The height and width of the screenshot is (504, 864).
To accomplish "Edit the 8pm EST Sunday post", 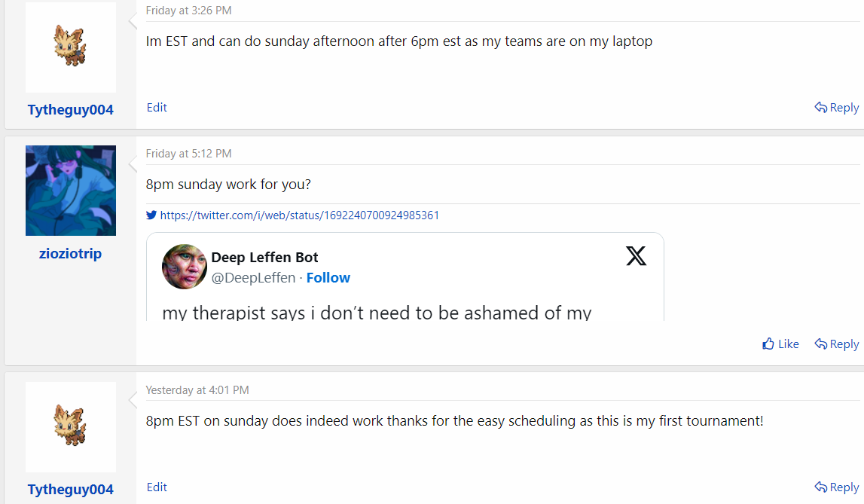I will (x=157, y=487).
